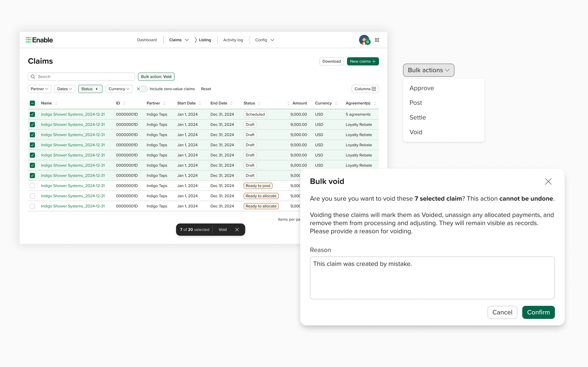Click the Status filter showing 4 selections

click(90, 89)
